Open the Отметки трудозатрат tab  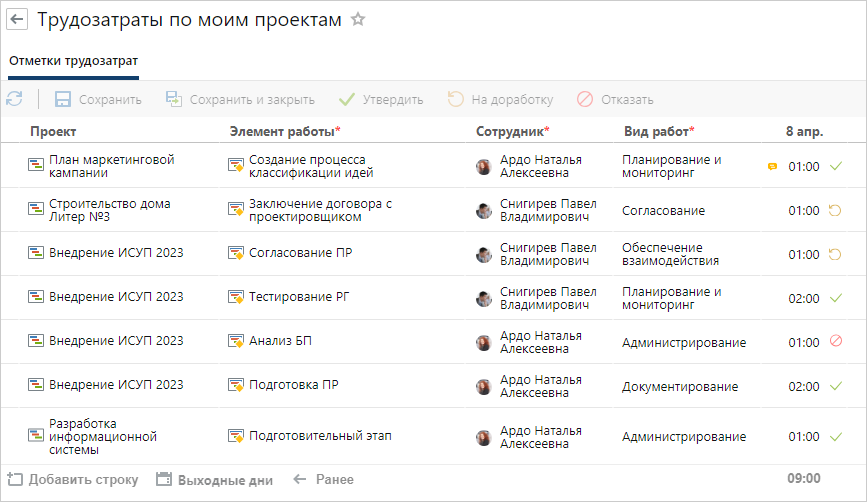pos(74,61)
